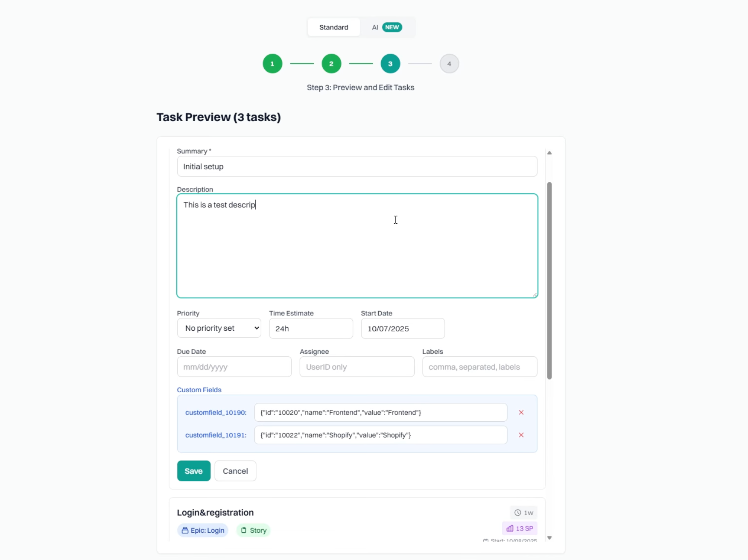Click the Time Estimate field

(311, 328)
